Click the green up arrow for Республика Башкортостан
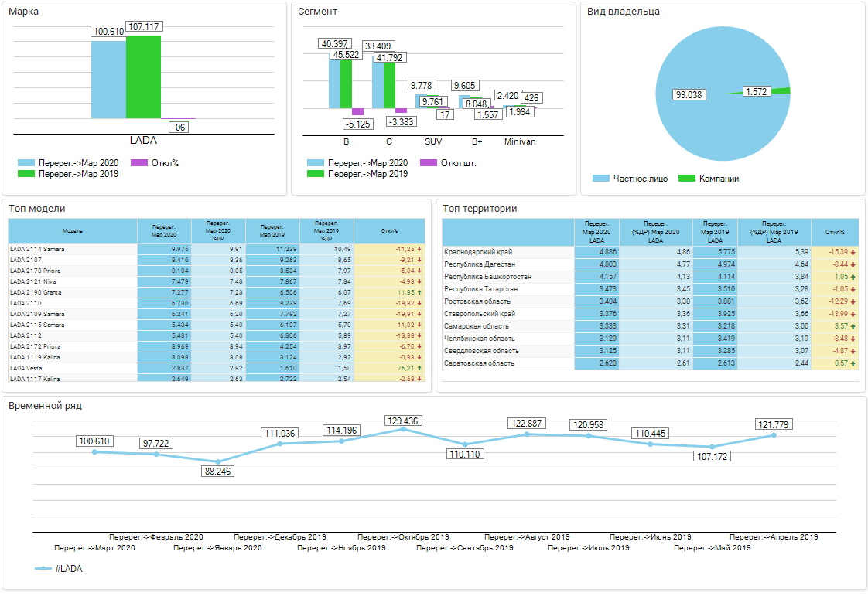This screenshot has height=613, width=868. (853, 277)
